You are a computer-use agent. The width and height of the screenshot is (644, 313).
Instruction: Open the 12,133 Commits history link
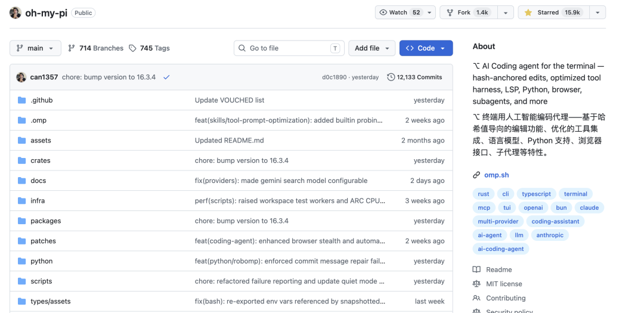coord(415,78)
